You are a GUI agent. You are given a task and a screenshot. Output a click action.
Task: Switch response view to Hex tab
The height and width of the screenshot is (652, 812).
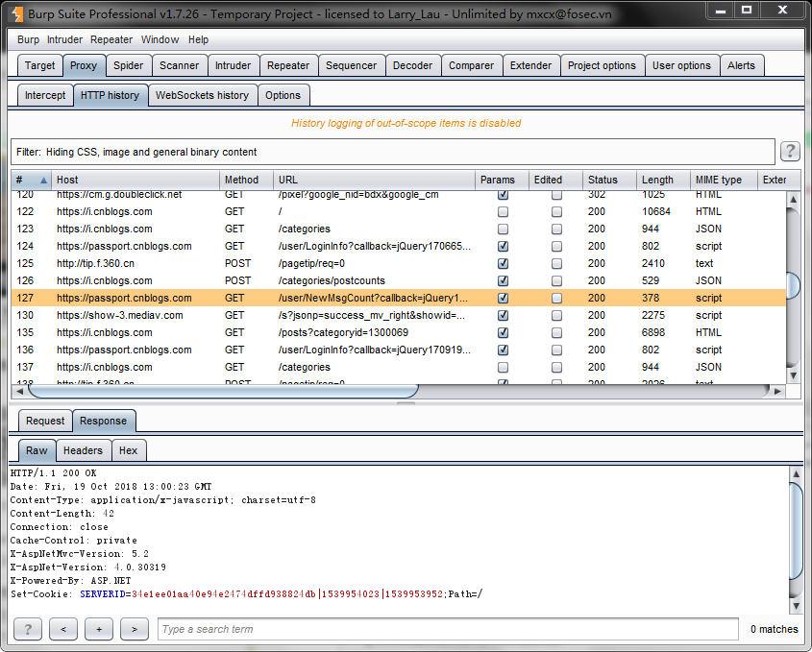[129, 450]
